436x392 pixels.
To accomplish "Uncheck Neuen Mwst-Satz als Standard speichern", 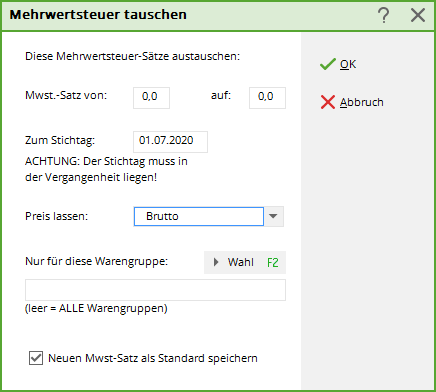I will coord(36,358).
